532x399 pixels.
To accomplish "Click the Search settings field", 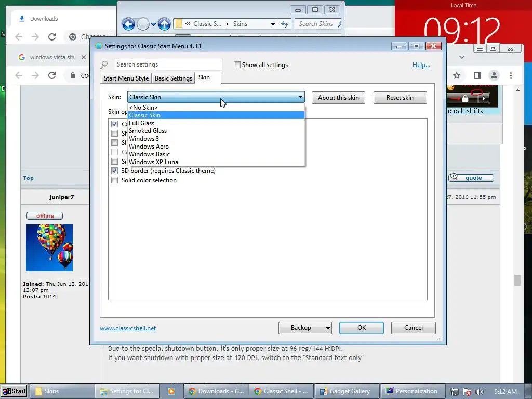I will pyautogui.click(x=168, y=64).
